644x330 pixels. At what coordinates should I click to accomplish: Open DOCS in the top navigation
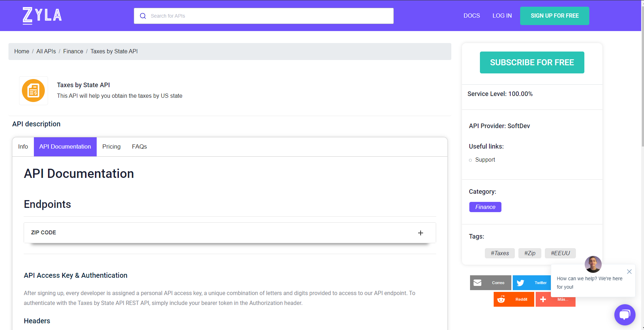pos(472,16)
